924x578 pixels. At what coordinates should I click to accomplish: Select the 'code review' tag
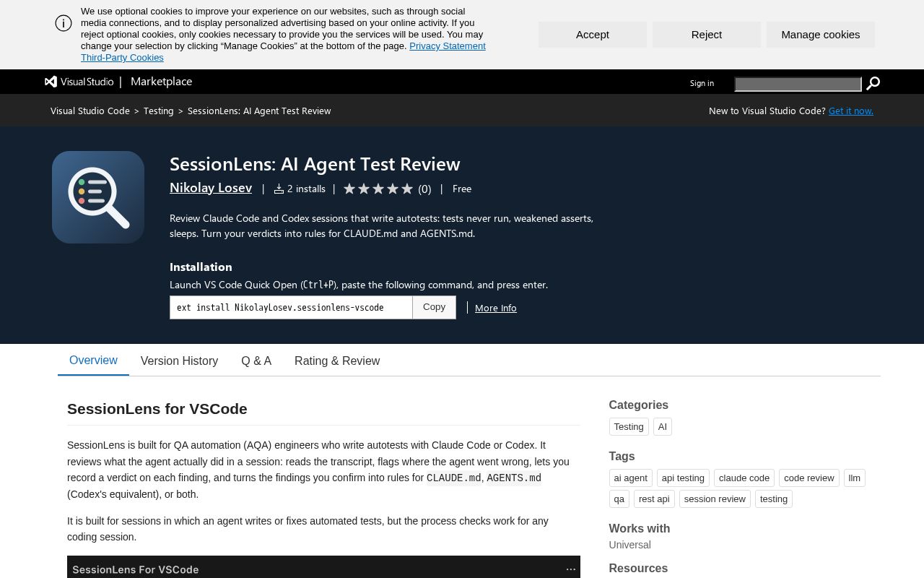click(x=809, y=478)
